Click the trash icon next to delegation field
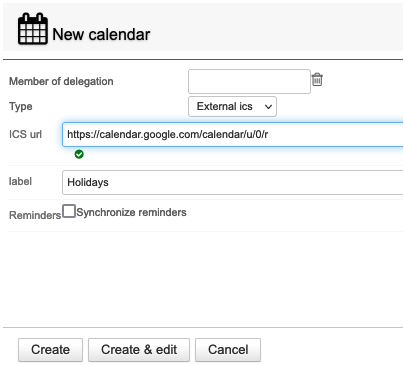Image resolution: width=404 pixels, height=365 pixels. tap(317, 80)
